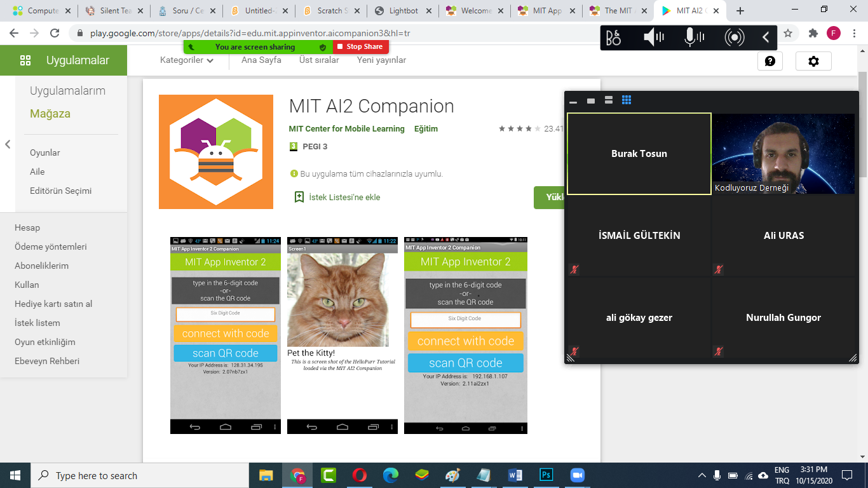Open the Chrome extensions puzzle icon
The image size is (868, 488).
[x=813, y=33]
